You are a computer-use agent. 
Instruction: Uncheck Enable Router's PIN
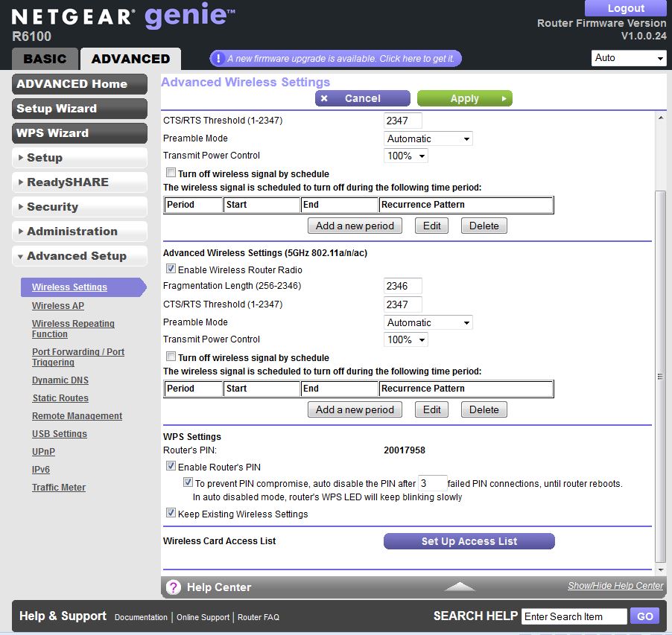171,466
